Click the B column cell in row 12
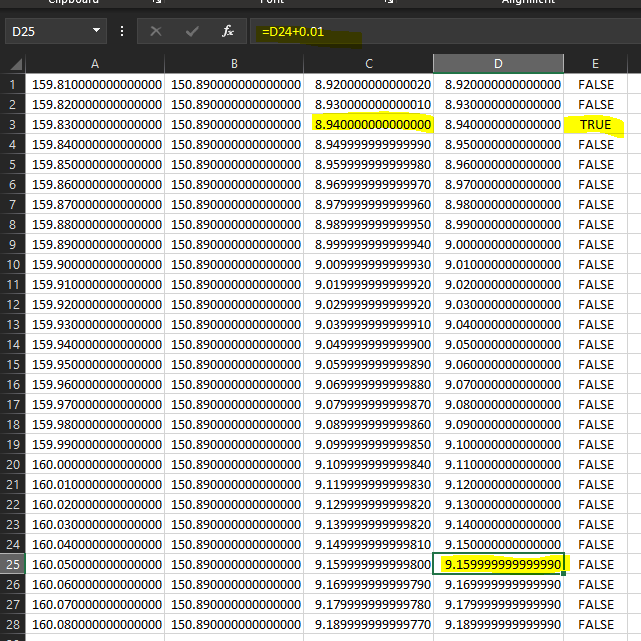Viewport: 641px width, 641px height. click(x=234, y=305)
